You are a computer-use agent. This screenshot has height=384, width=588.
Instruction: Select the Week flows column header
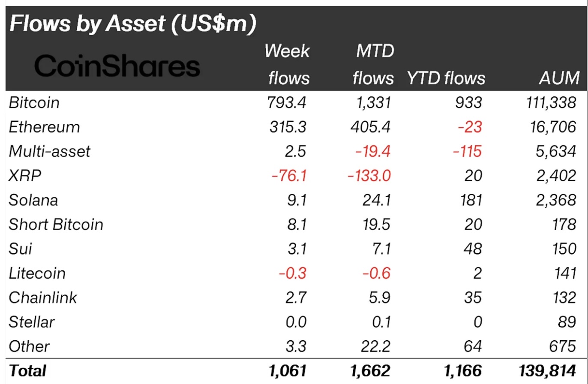[287, 65]
